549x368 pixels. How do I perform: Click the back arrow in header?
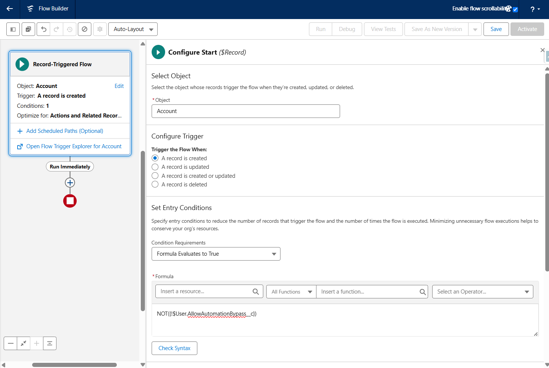(10, 9)
